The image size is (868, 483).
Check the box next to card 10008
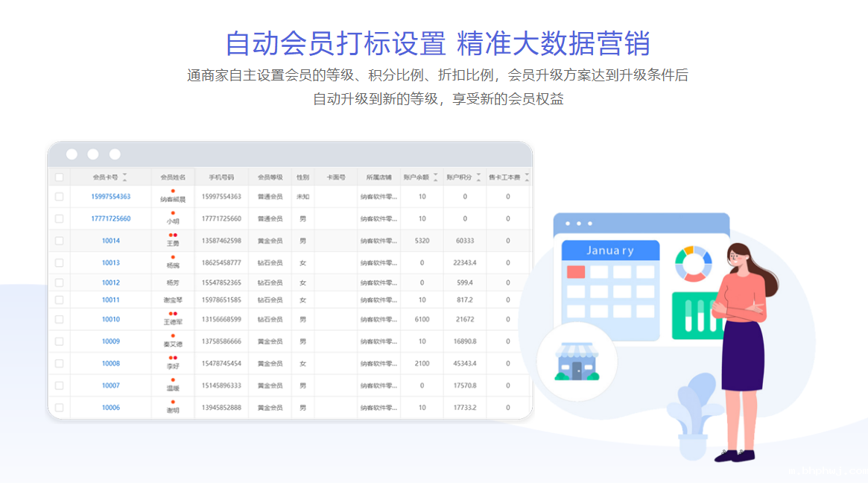click(59, 364)
